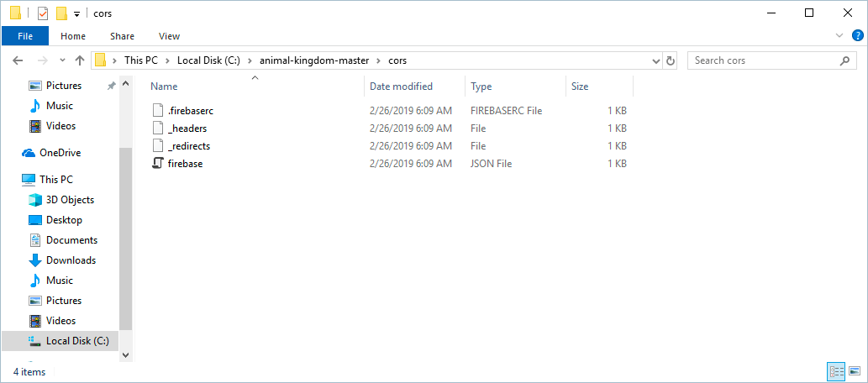Open the File menu
868x383 pixels.
point(25,36)
